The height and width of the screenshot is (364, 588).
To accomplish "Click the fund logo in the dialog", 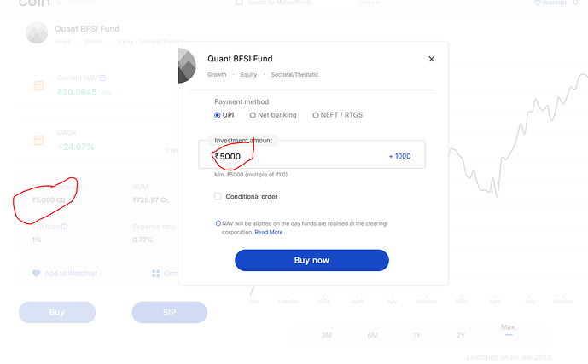I will 186,66.
